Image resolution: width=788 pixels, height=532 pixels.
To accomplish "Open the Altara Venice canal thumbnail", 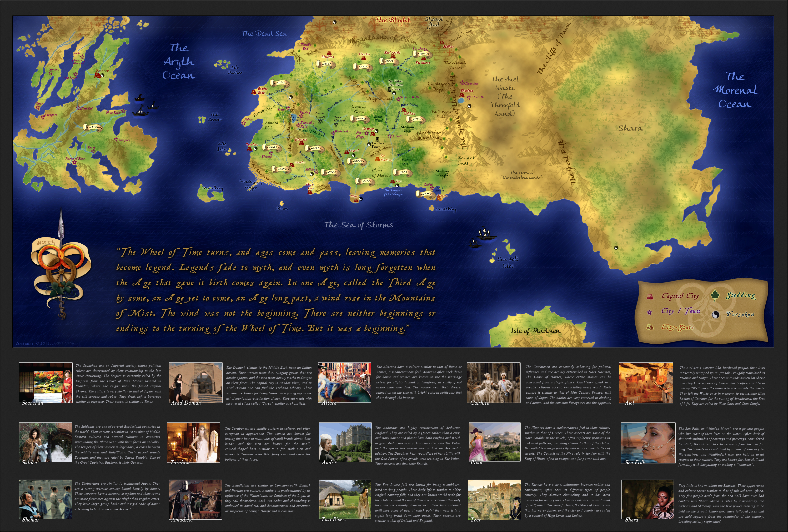I will [344, 382].
